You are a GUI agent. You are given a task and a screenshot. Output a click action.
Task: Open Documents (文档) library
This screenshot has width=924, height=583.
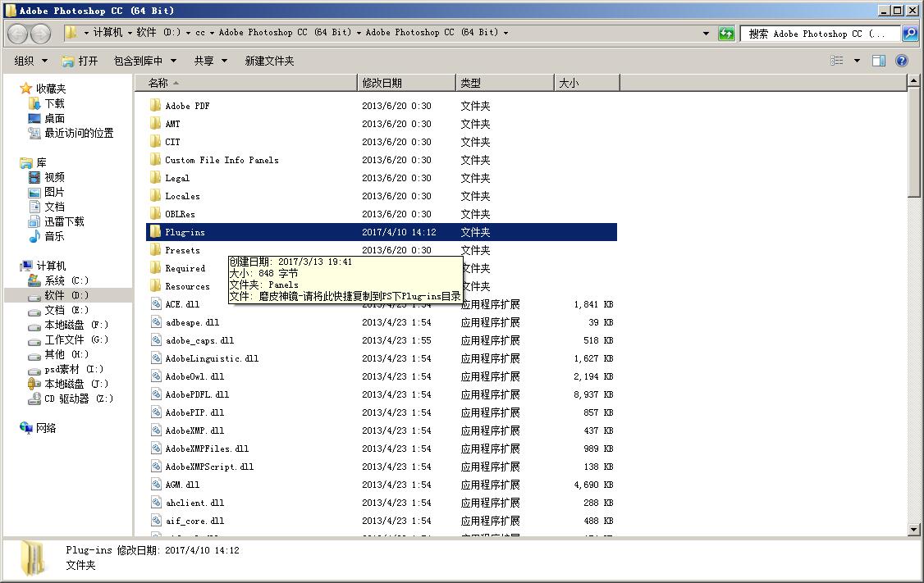coord(55,207)
